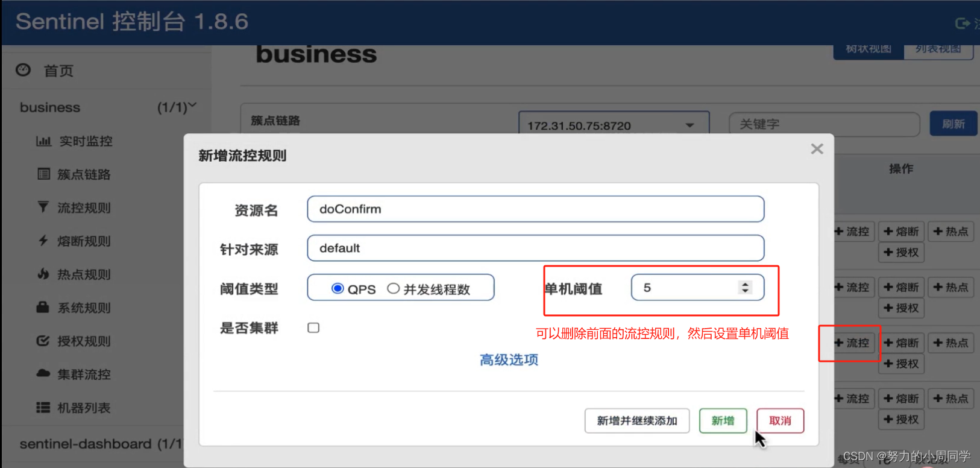The width and height of the screenshot is (980, 468).
Task: Click the 流控规则 filter funnel icon
Action: (x=43, y=207)
